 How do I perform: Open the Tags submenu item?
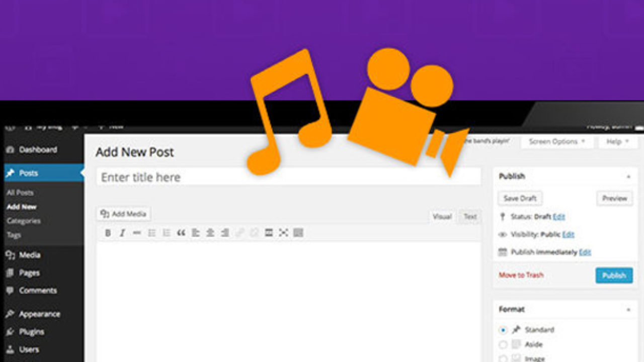click(x=14, y=235)
